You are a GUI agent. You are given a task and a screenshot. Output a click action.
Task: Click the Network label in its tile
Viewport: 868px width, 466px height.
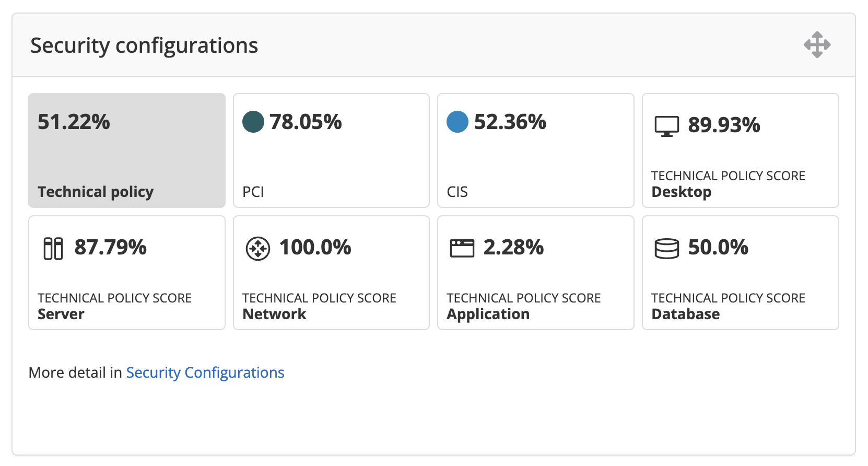tap(274, 314)
